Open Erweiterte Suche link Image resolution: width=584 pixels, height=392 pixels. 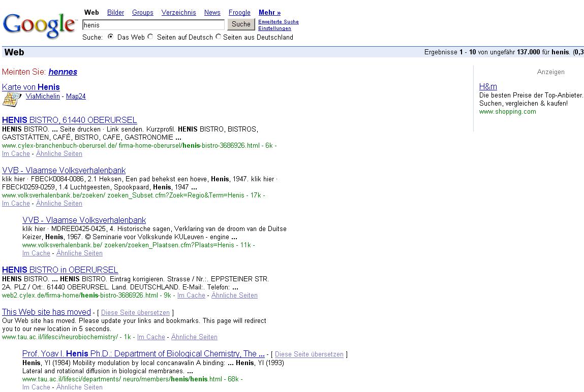[278, 21]
